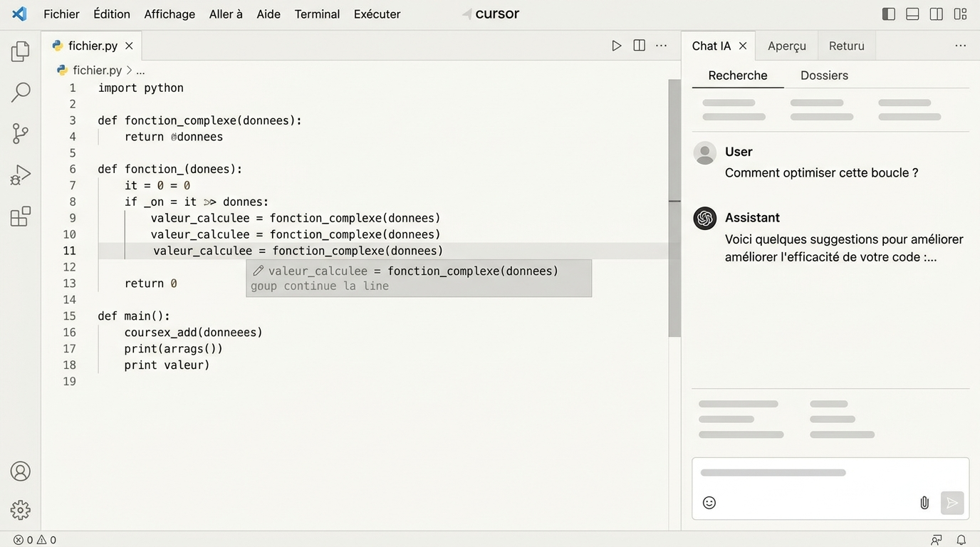Click fichier.py in the breadcrumb
The height and width of the screenshot is (547, 980).
97,71
